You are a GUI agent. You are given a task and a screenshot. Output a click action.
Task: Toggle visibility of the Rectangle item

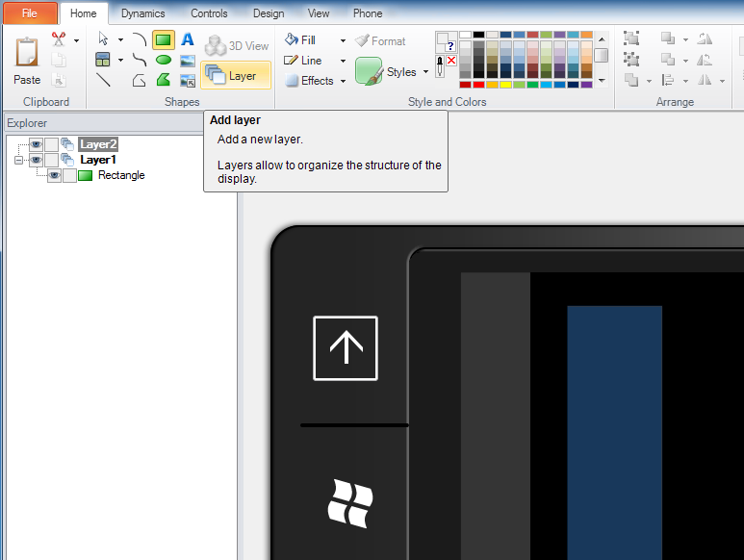54,175
